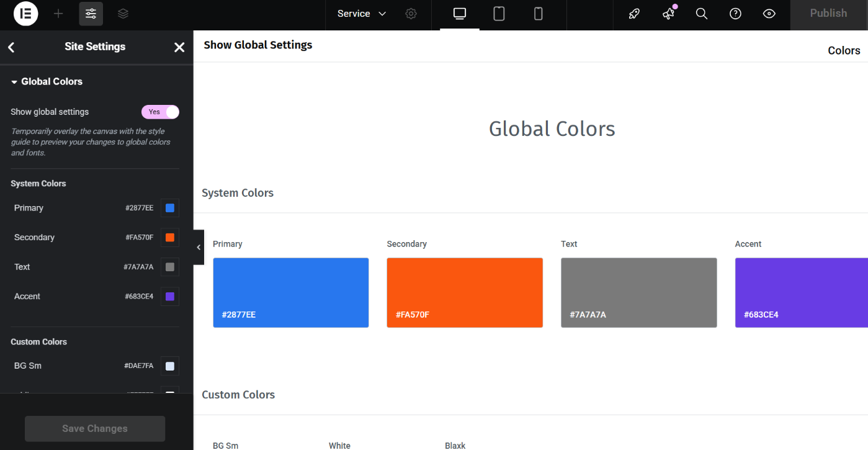This screenshot has width=868, height=450.
Task: Click the Save Changes button
Action: (x=94, y=428)
